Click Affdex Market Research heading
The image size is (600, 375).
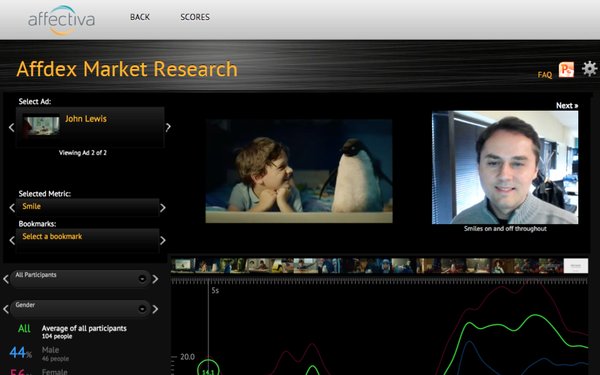(127, 69)
